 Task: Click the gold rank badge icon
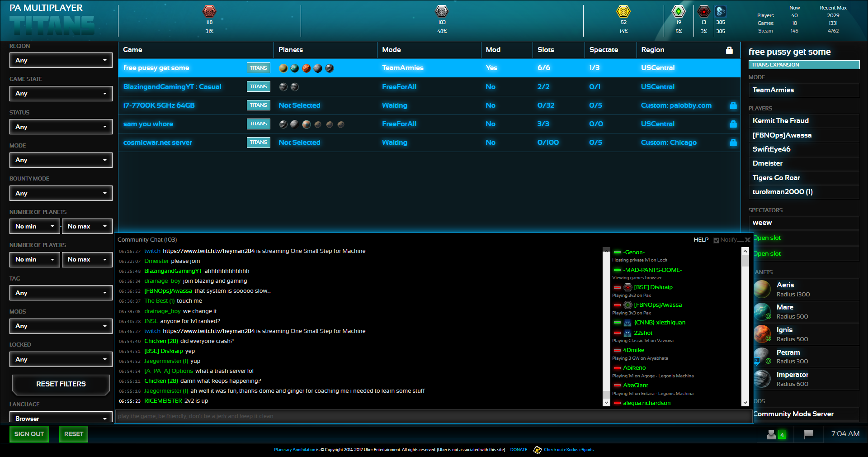click(x=623, y=11)
